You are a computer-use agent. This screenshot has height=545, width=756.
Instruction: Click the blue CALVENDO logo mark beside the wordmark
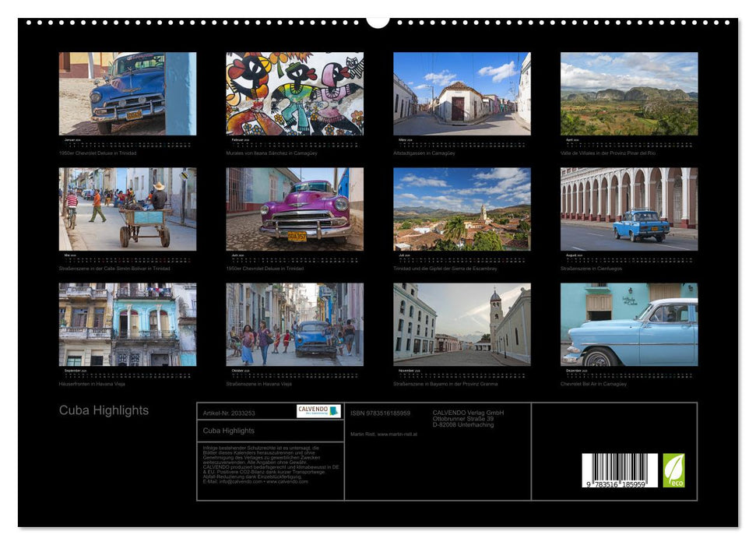pyautogui.click(x=332, y=410)
